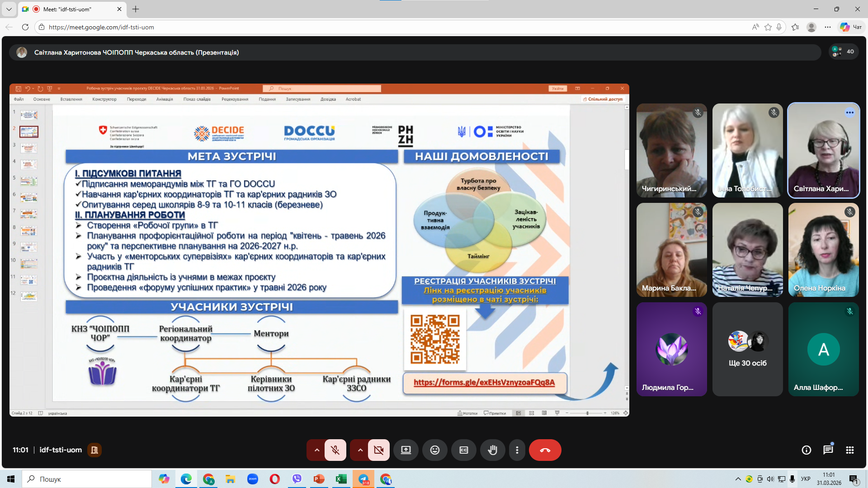868x488 pixels.
Task: Open Copilot Чат in browser toolbar
Action: click(x=851, y=27)
